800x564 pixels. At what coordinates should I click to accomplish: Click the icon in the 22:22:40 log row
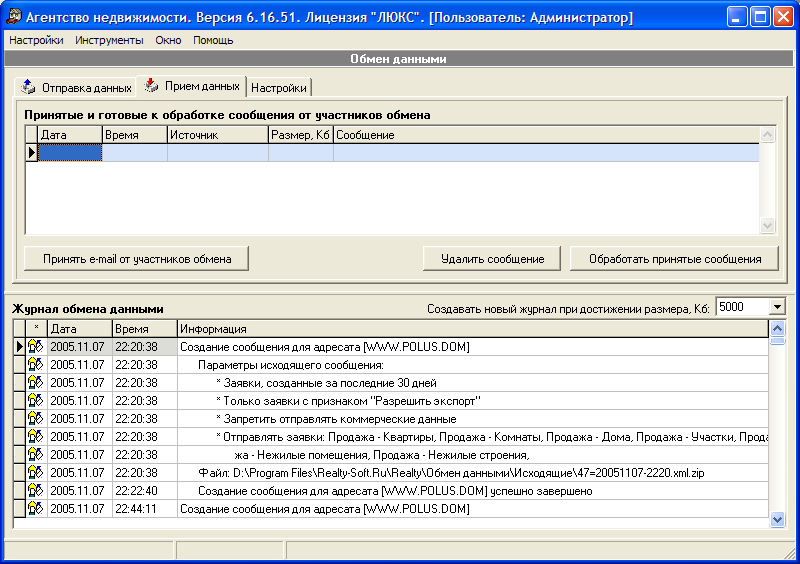click(x=36, y=491)
